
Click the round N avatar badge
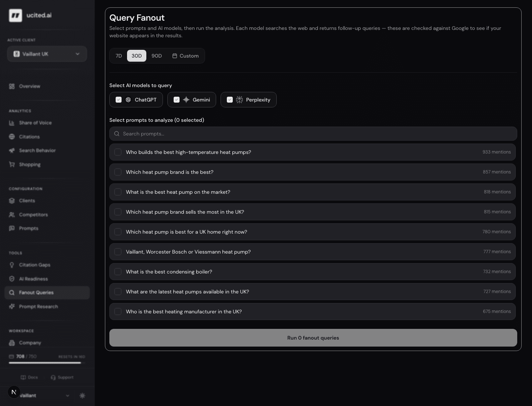click(x=14, y=392)
